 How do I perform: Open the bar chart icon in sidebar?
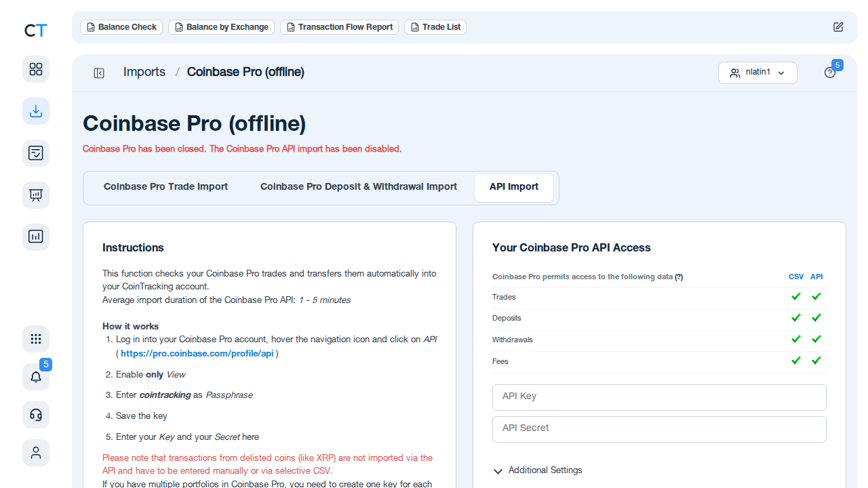coord(36,237)
